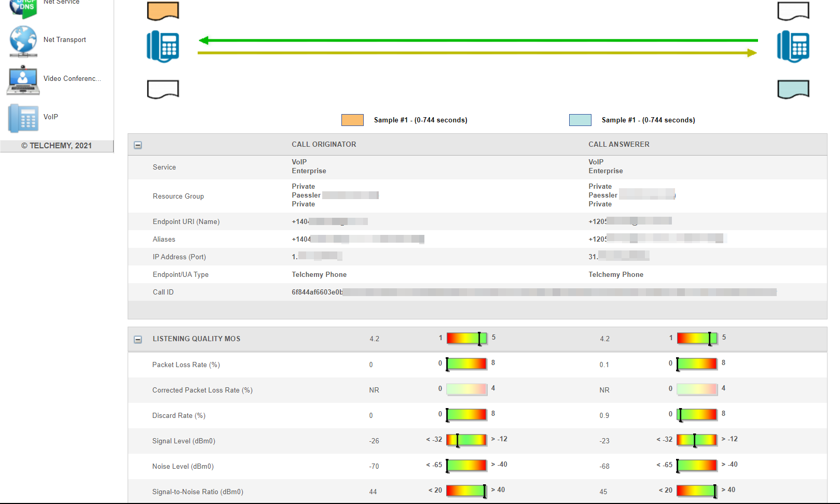Click the empty flag above answerer phone
840x504 pixels.
coord(793,11)
